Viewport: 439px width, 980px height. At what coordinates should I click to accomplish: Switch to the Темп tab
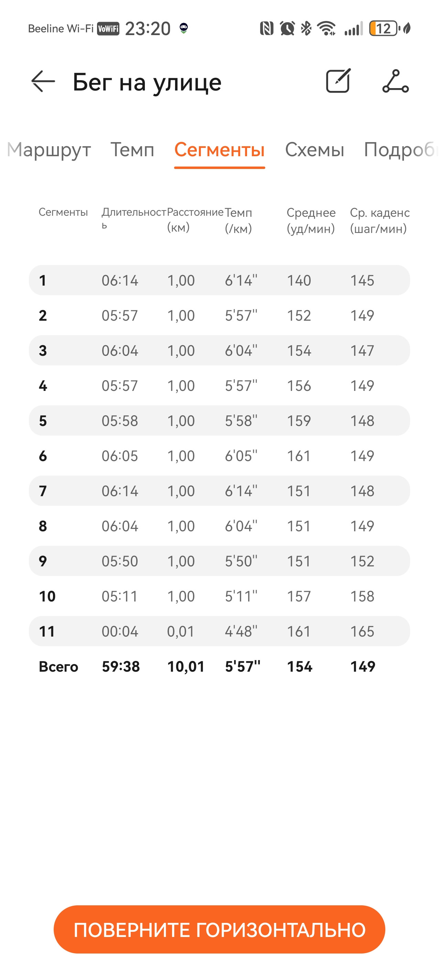pos(132,149)
